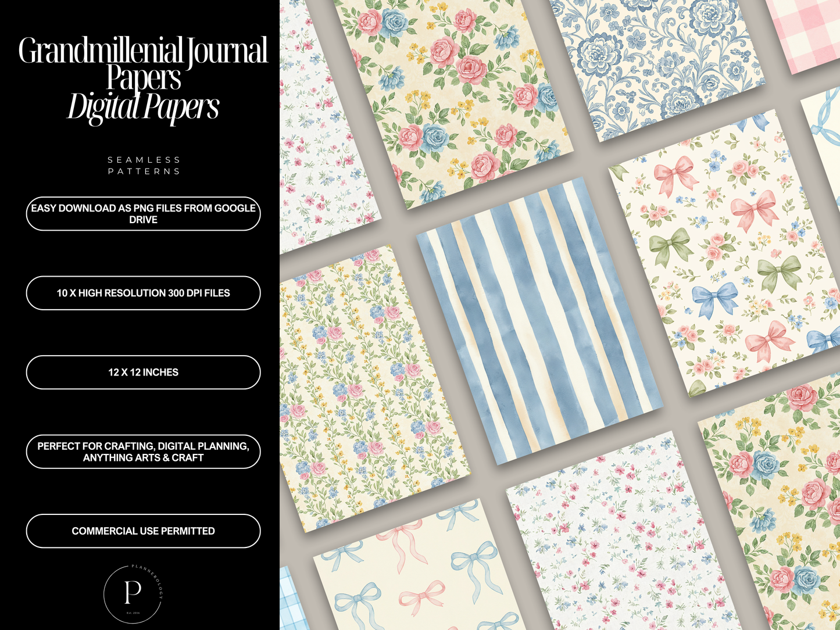This screenshot has height=630, width=840.
Task: Open the blue and cream striped paper
Action: [x=540, y=321]
